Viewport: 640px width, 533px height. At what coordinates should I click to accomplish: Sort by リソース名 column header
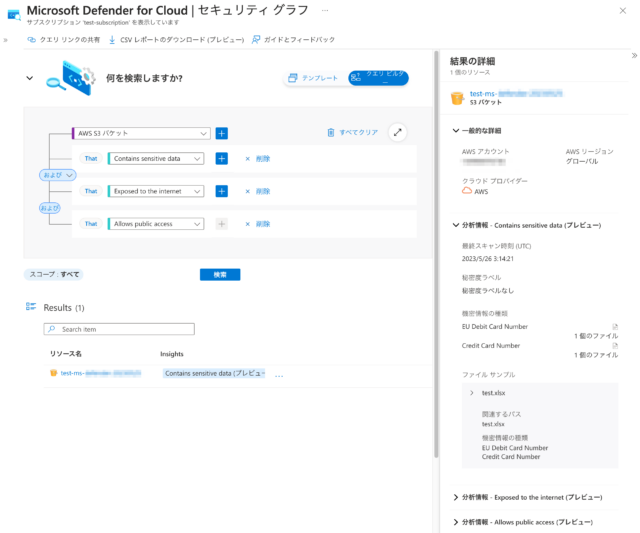click(x=66, y=353)
